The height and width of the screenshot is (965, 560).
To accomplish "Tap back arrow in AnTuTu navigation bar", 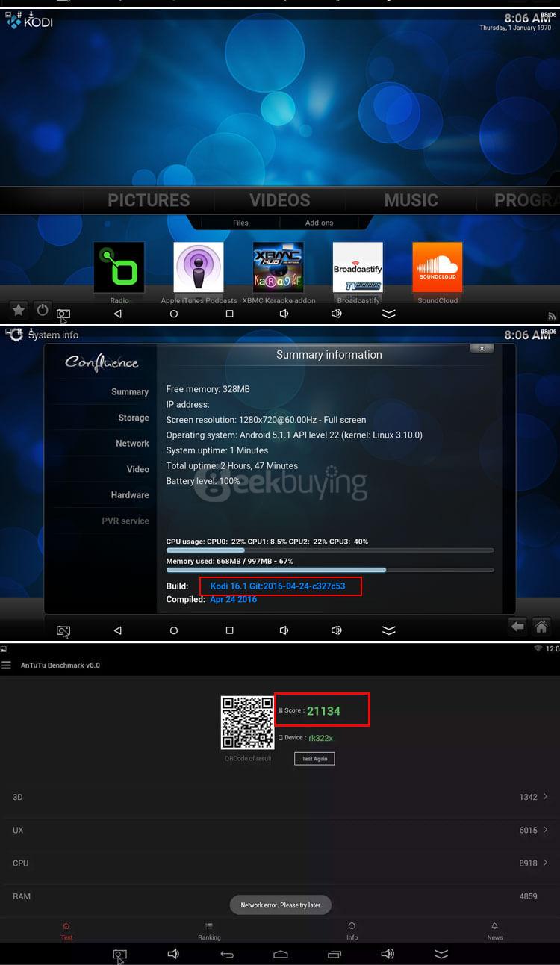I will click(x=227, y=954).
